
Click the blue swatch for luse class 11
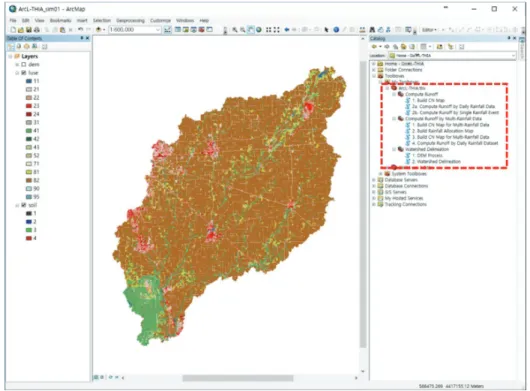(29, 81)
